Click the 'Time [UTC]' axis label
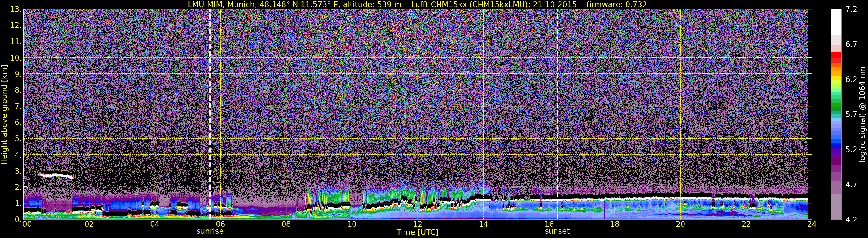This screenshot has width=868, height=238. click(x=417, y=232)
